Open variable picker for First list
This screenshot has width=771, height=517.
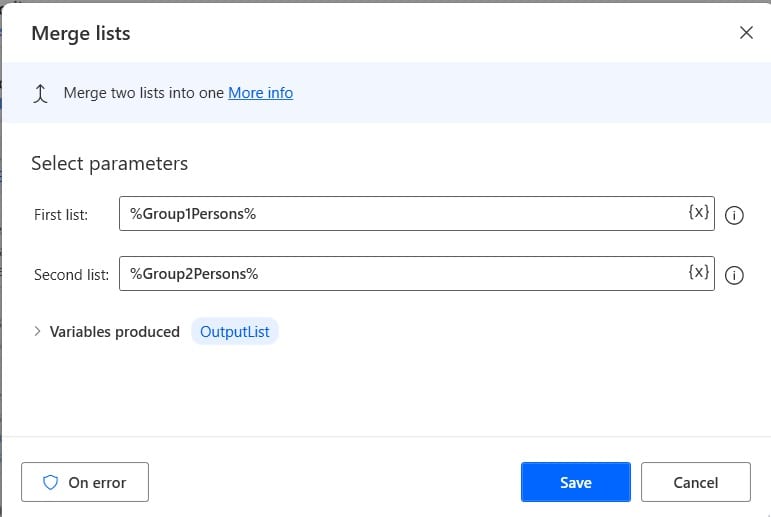[x=698, y=212]
